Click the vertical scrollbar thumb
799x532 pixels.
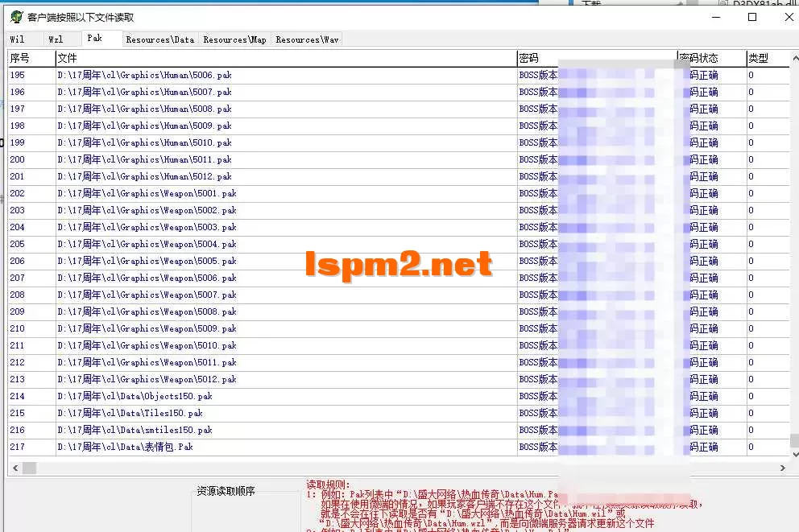click(x=795, y=440)
